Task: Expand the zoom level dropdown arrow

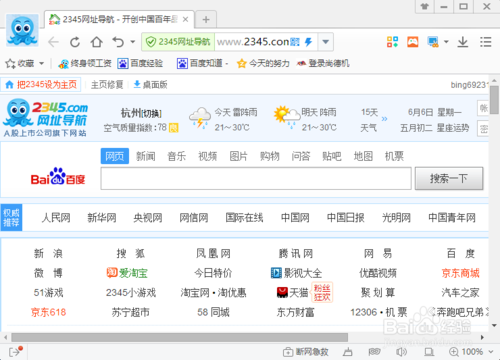Action: (x=490, y=352)
